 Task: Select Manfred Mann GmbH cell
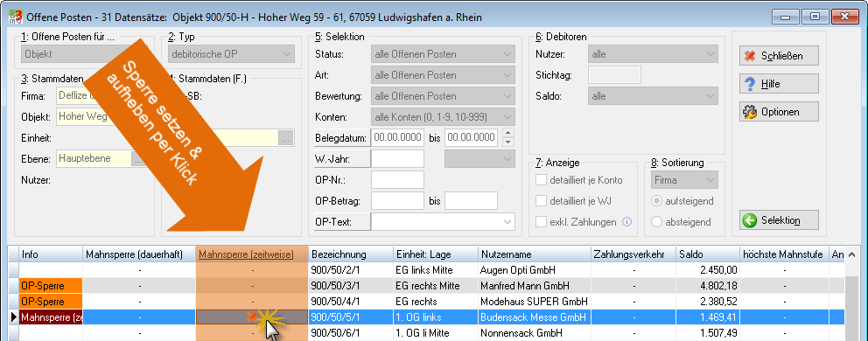[535, 286]
